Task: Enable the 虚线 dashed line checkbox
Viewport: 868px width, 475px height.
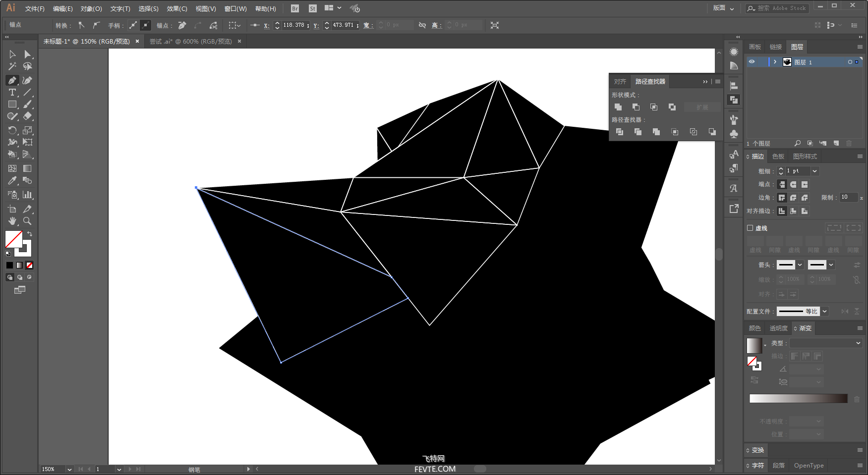Action: click(x=750, y=228)
